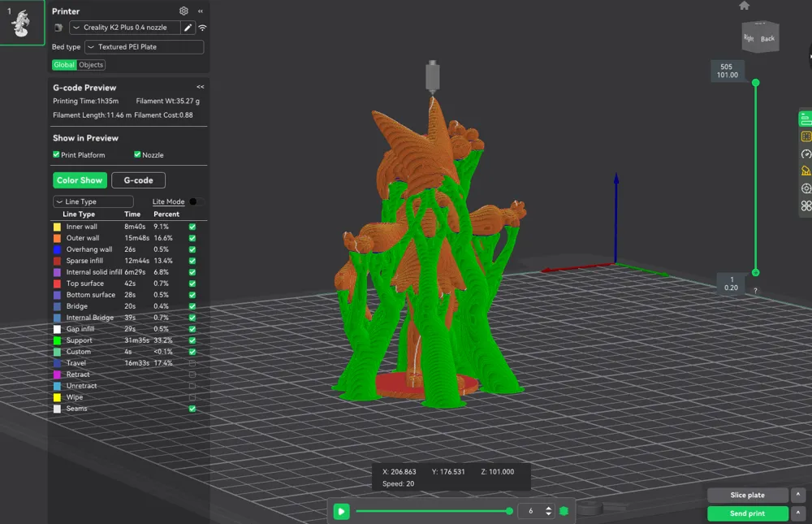Screen dimensions: 812x524
Task: Click the bottom layer slider handle
Action: point(755,273)
